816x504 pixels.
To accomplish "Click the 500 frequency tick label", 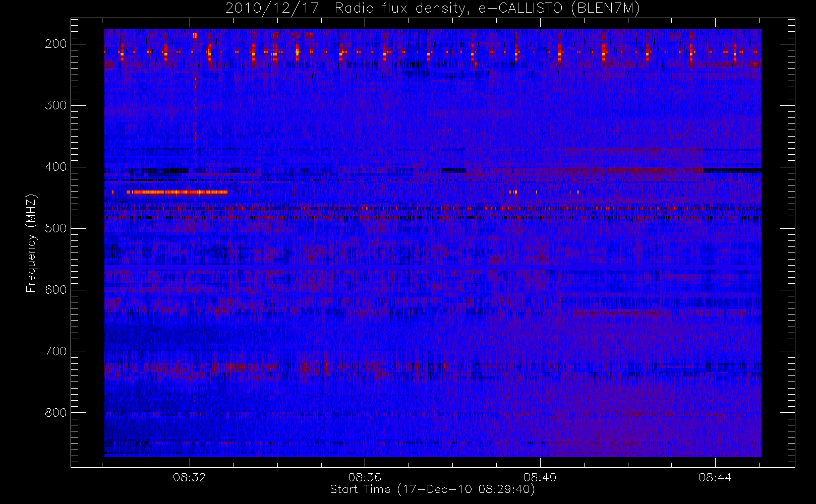I will point(55,228).
